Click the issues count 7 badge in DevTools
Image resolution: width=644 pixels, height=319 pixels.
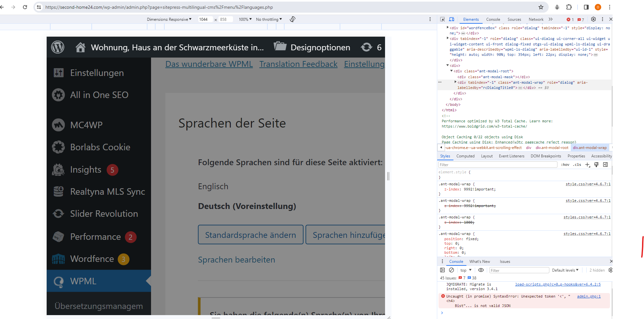tap(581, 19)
